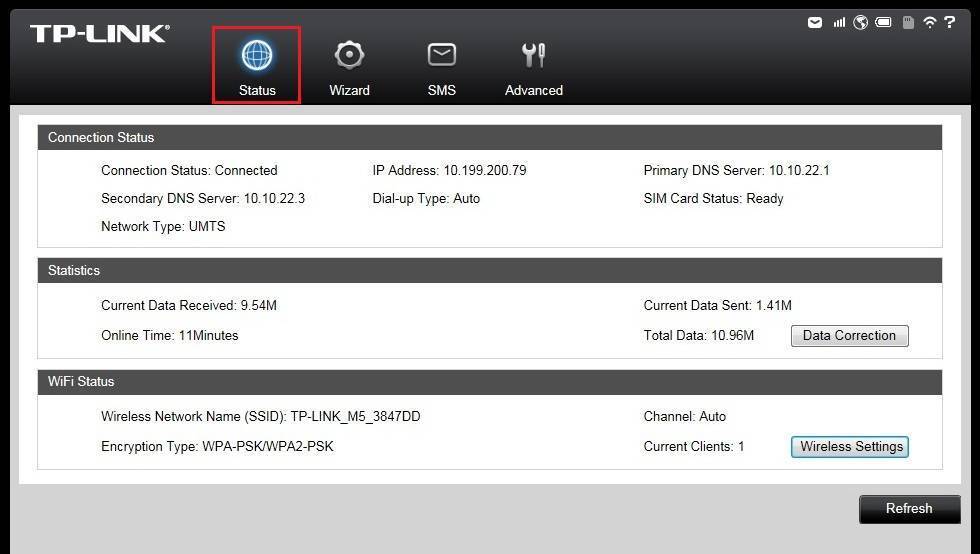Click the SSID TP-LINK_M5_3847DD text
980x554 pixels.
(x=261, y=416)
